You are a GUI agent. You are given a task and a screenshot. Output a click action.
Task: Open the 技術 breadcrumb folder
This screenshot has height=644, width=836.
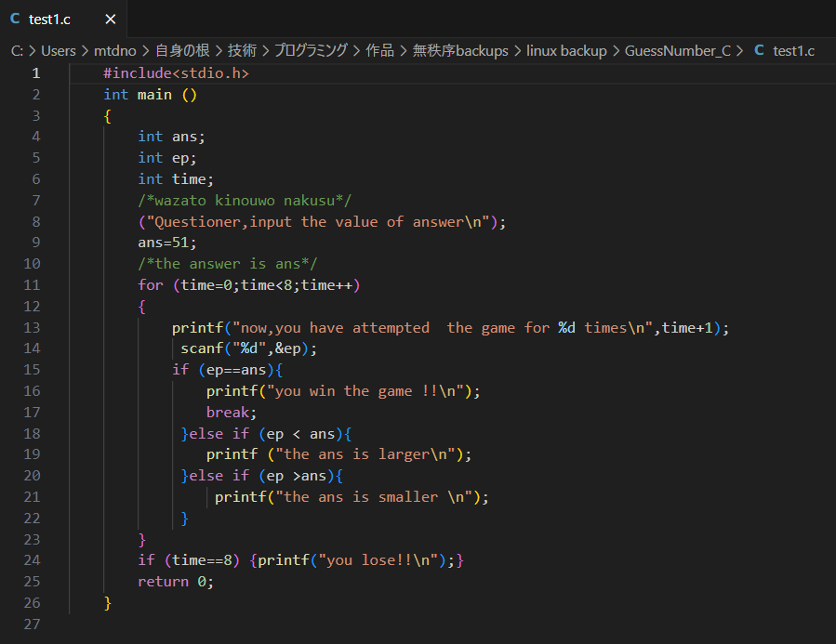(243, 51)
